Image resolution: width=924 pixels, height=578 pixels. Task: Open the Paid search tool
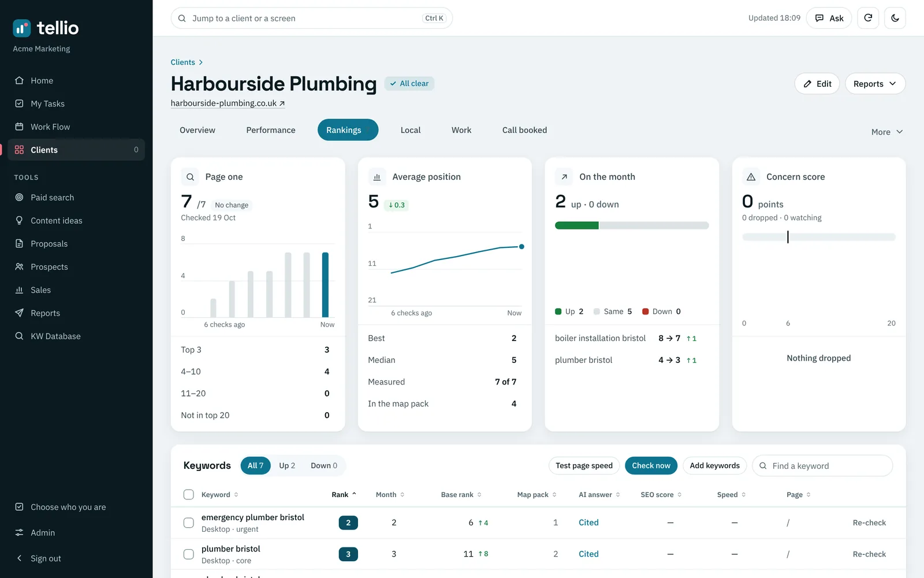76,197
